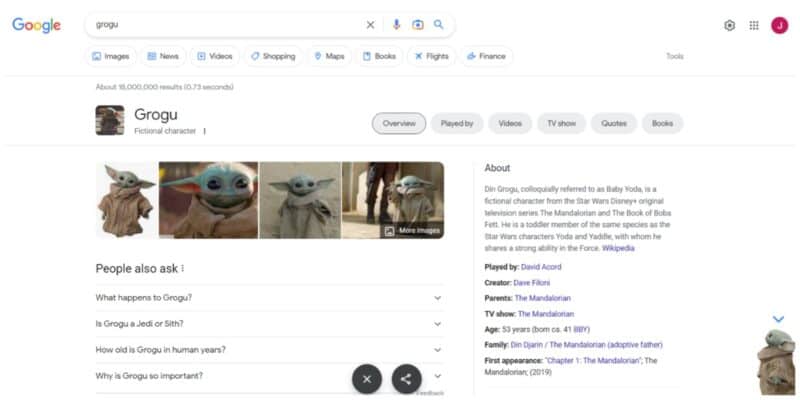Filter results by Shopping
This screenshot has width=800, height=400.
273,56
